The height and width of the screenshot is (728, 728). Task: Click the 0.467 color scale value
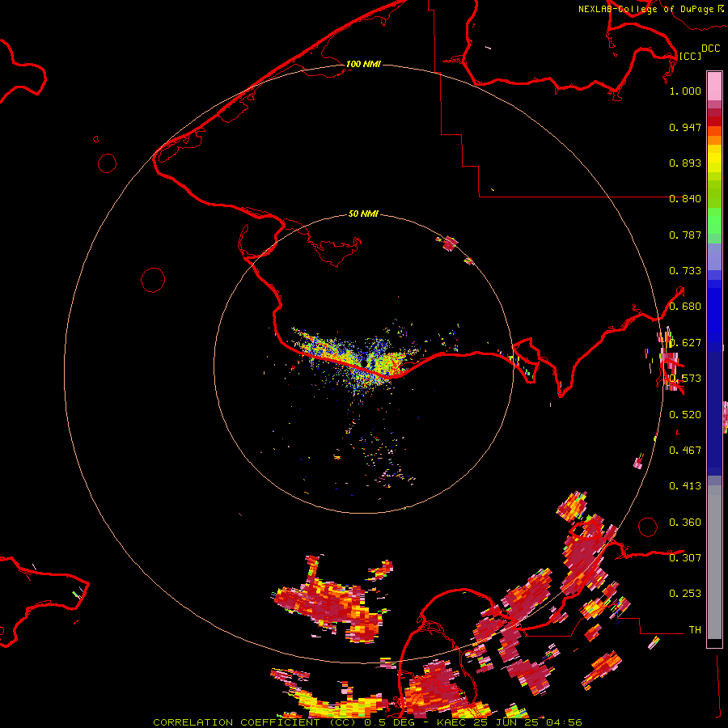pyautogui.click(x=685, y=451)
